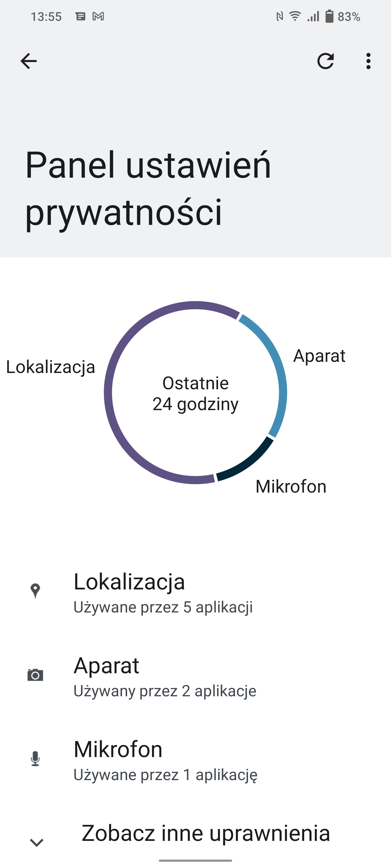
Task: Open the three-dot overflow menu
Action: 368,61
